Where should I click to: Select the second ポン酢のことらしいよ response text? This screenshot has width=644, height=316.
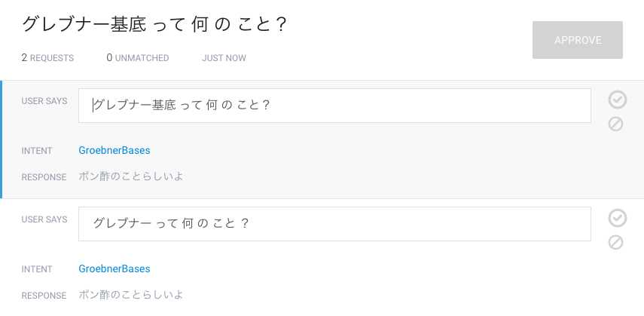(131, 295)
